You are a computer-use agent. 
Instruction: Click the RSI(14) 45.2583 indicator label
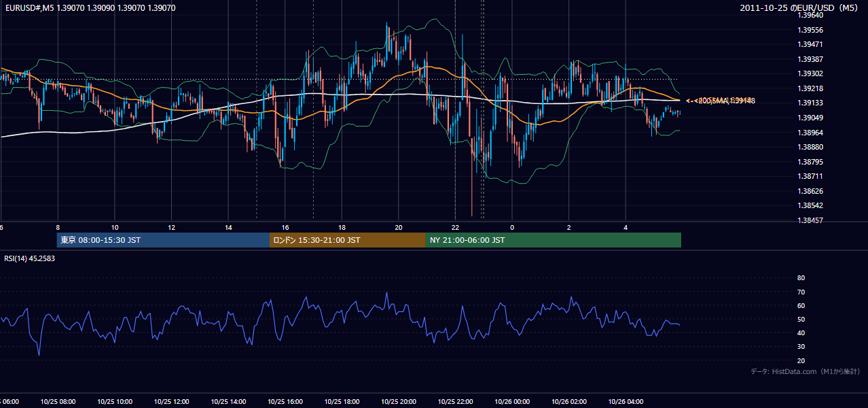[30, 258]
